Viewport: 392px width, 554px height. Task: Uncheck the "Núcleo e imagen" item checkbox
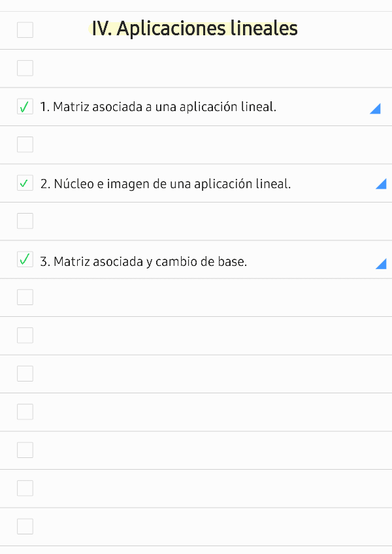click(25, 184)
